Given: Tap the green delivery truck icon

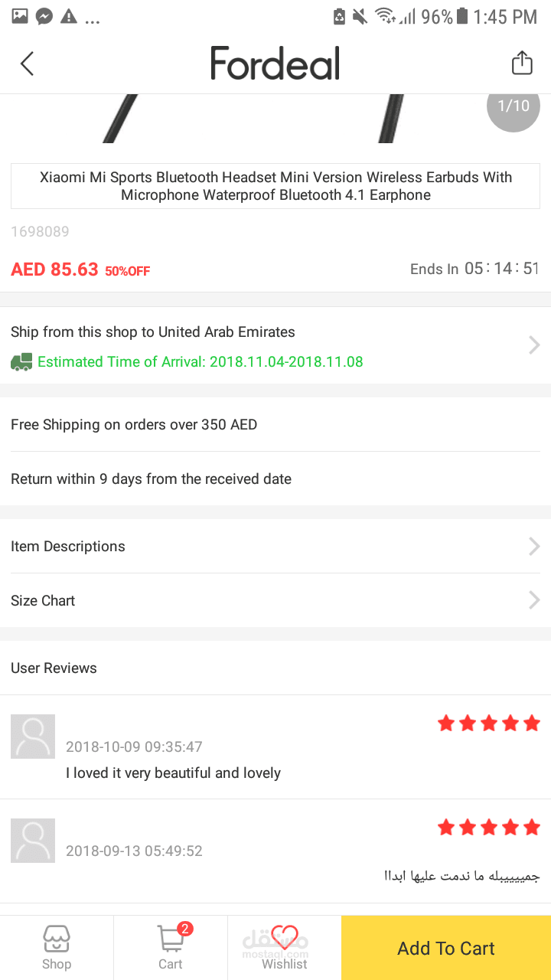Looking at the screenshot, I should 21,361.
